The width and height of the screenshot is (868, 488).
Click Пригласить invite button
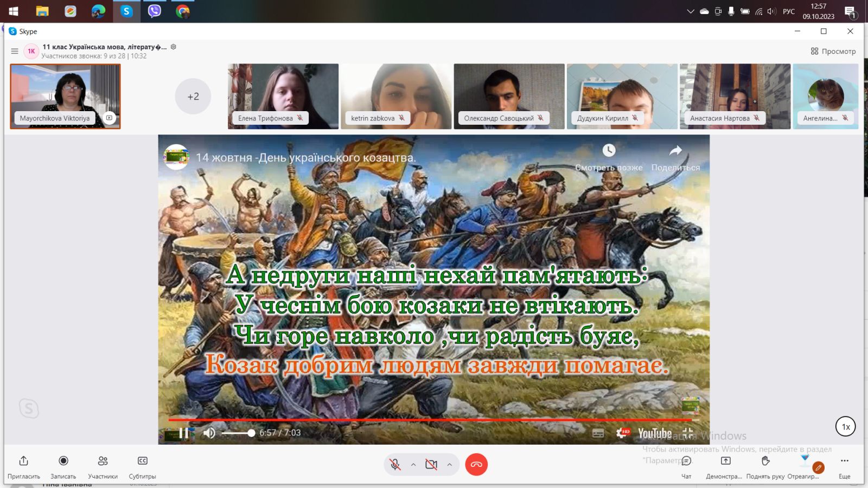[x=24, y=467]
